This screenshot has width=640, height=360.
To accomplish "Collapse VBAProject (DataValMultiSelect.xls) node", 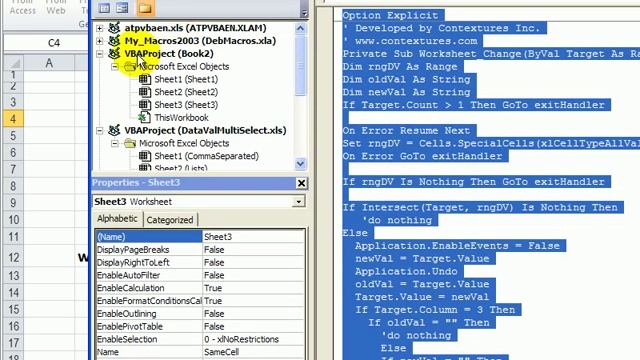I will (100, 131).
